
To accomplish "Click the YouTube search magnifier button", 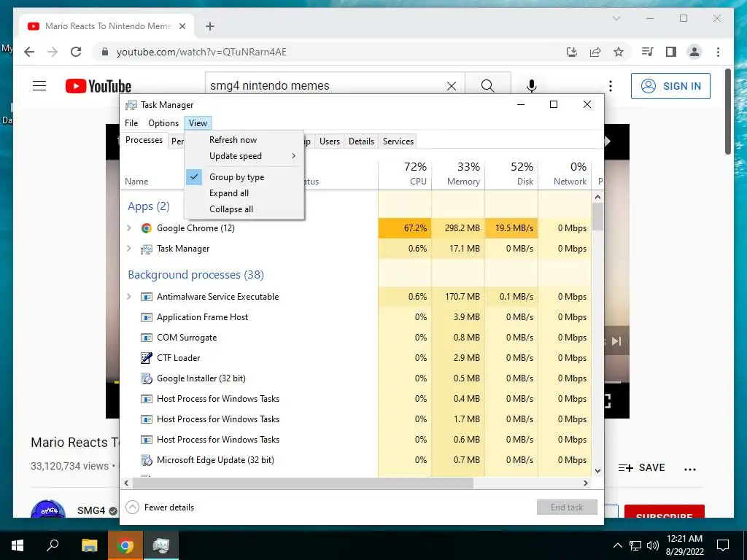I will point(487,86).
